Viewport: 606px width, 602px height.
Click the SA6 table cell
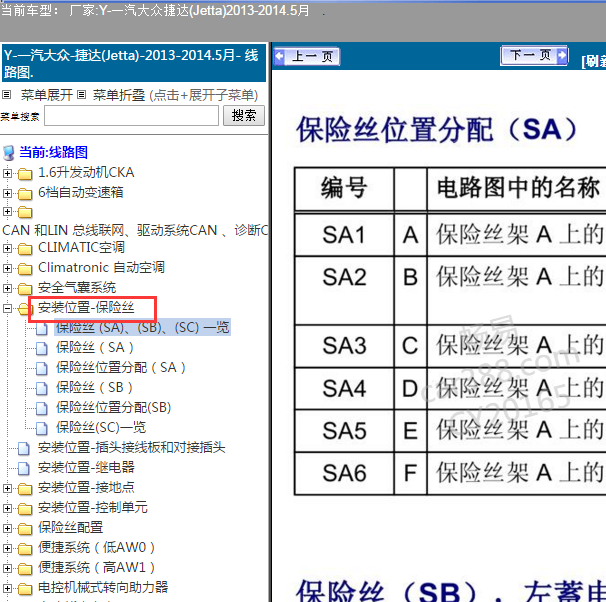click(344, 473)
